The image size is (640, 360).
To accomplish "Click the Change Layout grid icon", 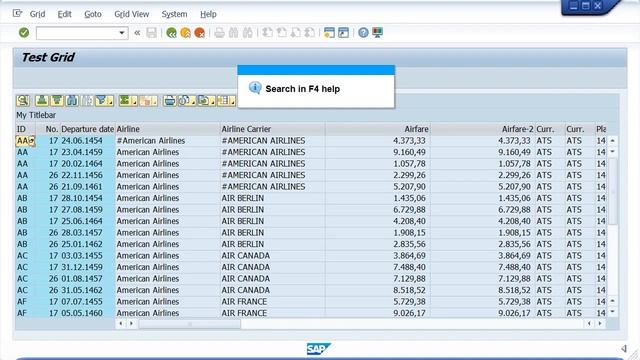I will point(223,100).
